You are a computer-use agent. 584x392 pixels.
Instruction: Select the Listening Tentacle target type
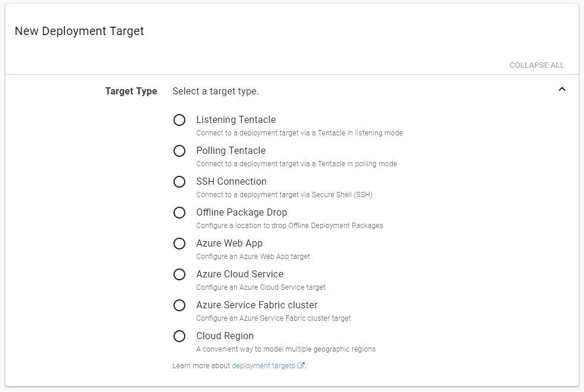[179, 120]
